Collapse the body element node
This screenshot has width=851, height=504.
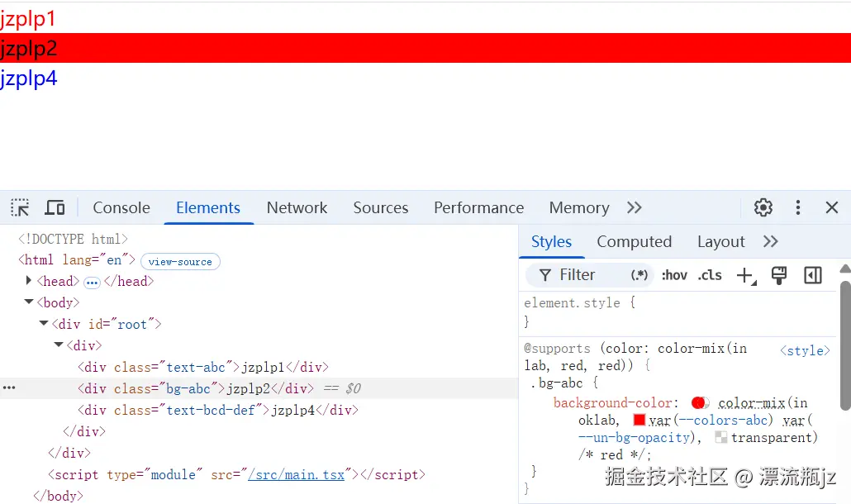tap(29, 302)
